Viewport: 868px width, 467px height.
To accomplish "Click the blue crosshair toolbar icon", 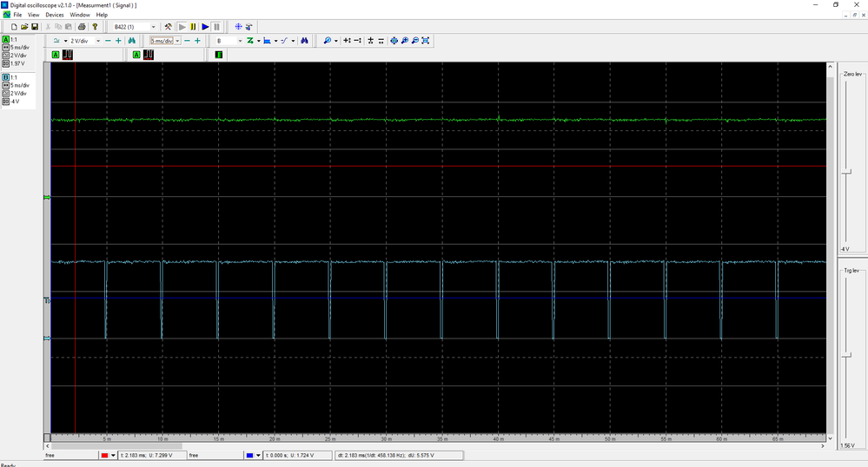I will coord(239,27).
